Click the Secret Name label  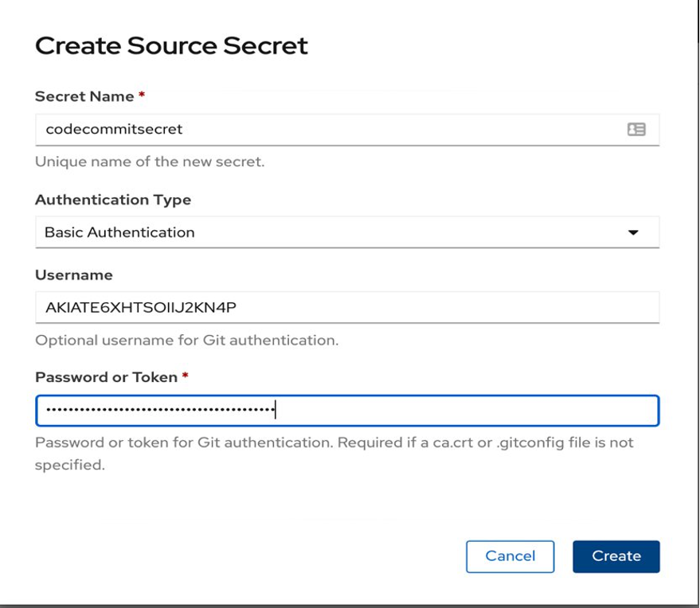coord(84,96)
